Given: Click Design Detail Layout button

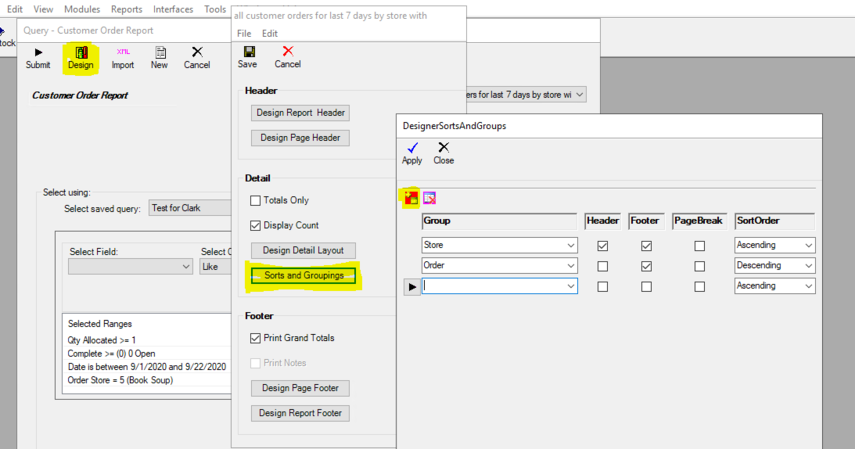Looking at the screenshot, I should (303, 250).
